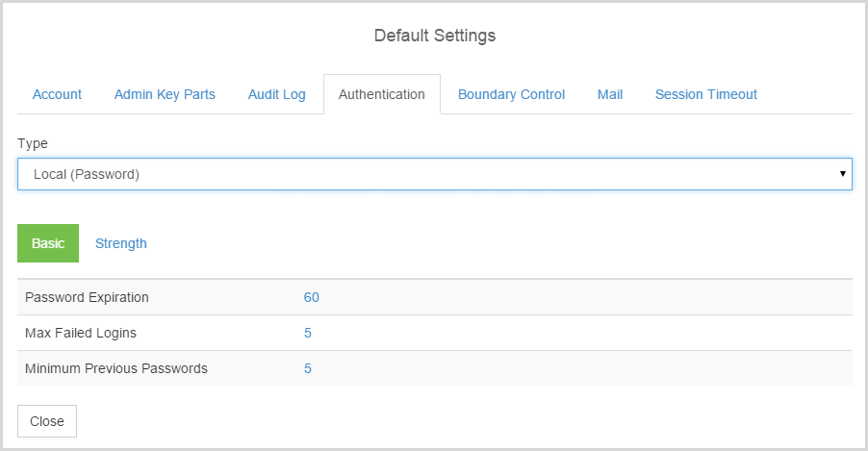This screenshot has height=451, width=868.
Task: Click the Type field label
Action: tap(33, 144)
